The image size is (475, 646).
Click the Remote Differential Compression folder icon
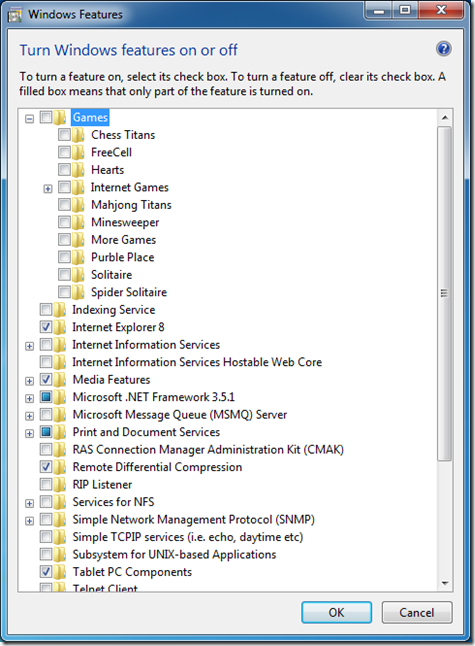click(60, 467)
